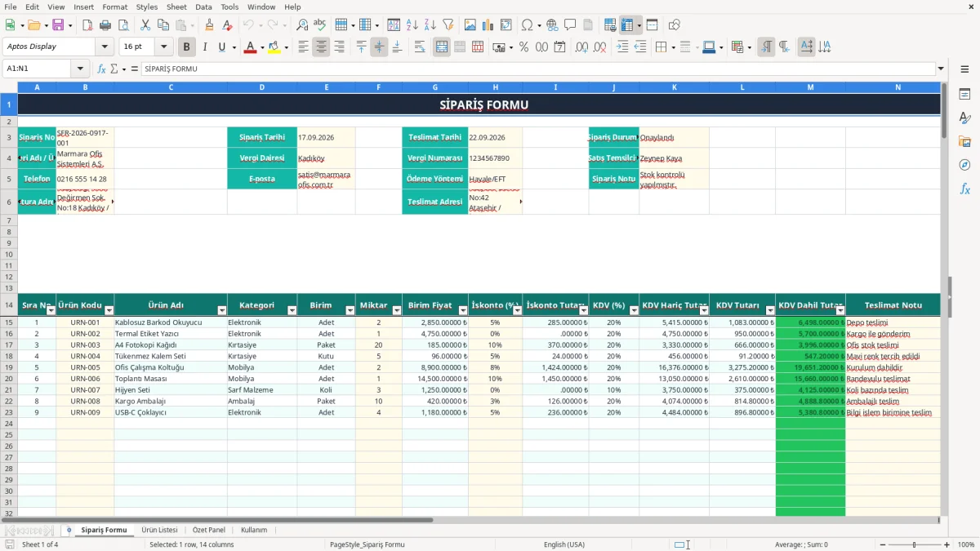
Task: Click the Sum sigma button in formula bar
Action: 114,69
